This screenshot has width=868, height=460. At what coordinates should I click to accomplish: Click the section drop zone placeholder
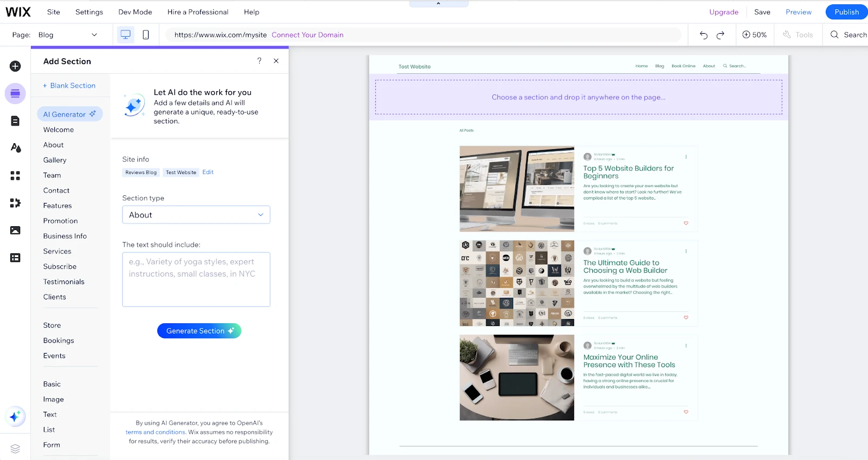click(x=578, y=97)
